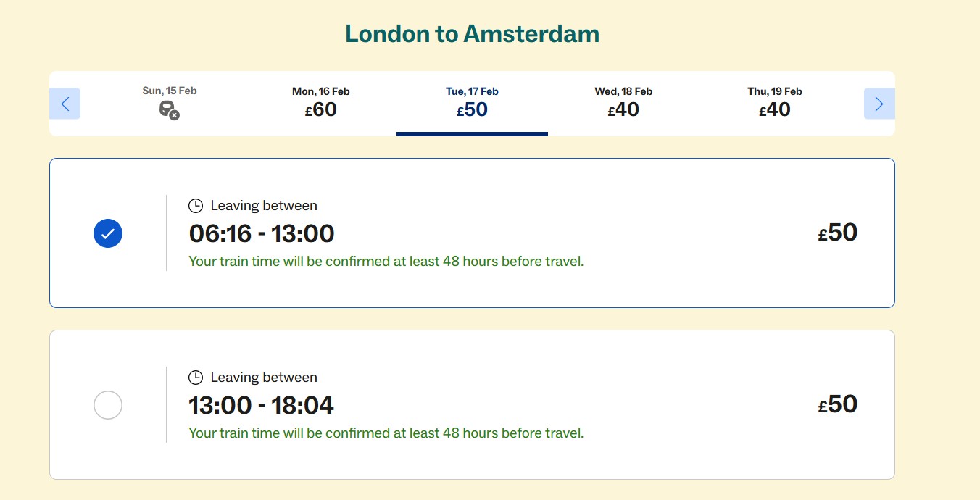980x500 pixels.
Task: Click the blue underline beneath Tue, 17 Feb
Action: [x=472, y=133]
